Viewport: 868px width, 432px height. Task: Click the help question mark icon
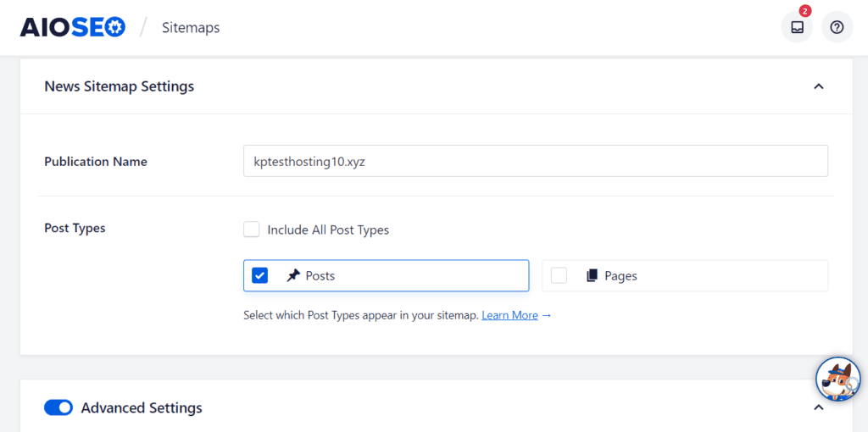point(837,27)
